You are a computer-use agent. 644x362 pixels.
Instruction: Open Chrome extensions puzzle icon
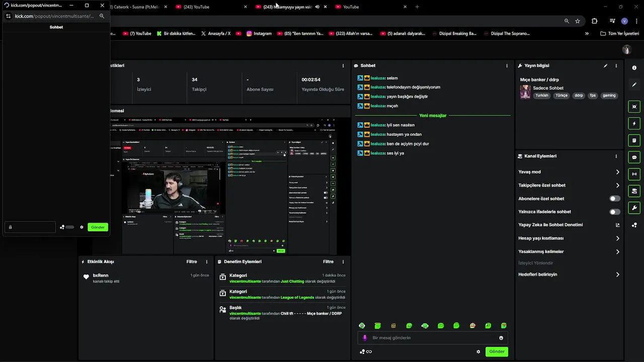click(595, 21)
